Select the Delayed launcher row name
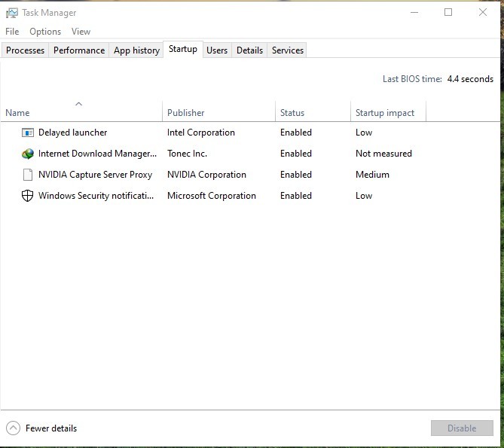 click(x=72, y=133)
